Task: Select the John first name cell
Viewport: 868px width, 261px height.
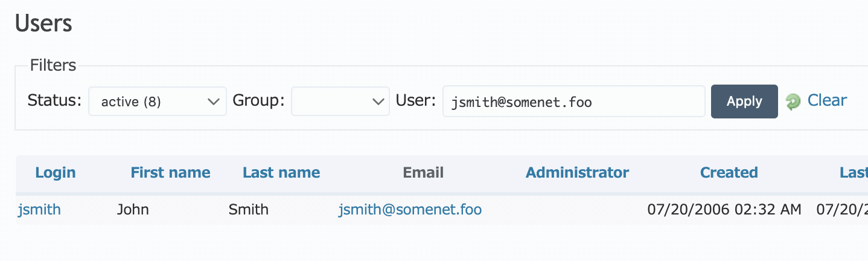Action: point(133,210)
